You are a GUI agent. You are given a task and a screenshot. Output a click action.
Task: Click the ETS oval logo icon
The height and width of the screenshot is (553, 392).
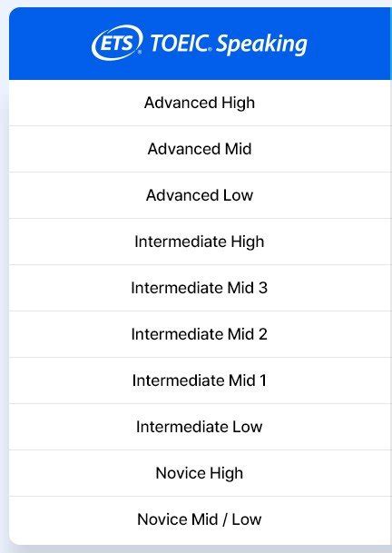coord(117,43)
